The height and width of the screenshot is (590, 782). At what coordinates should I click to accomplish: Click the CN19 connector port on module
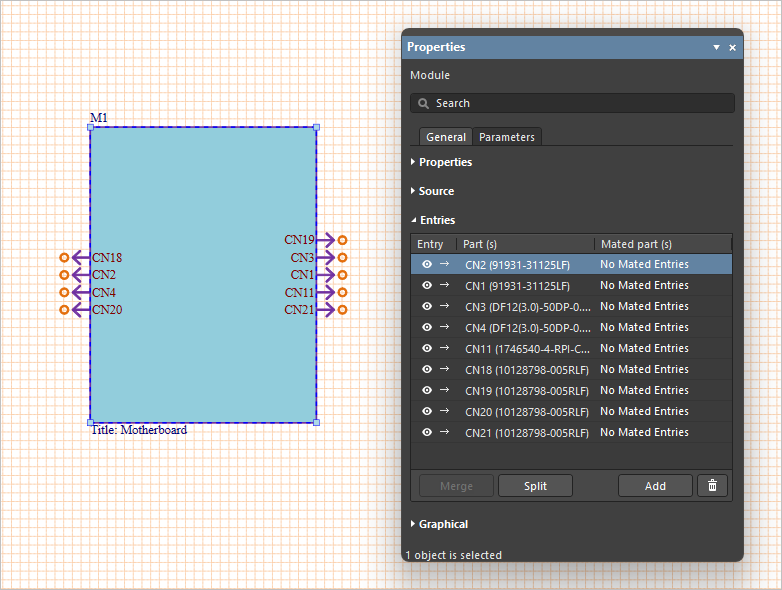(x=329, y=240)
